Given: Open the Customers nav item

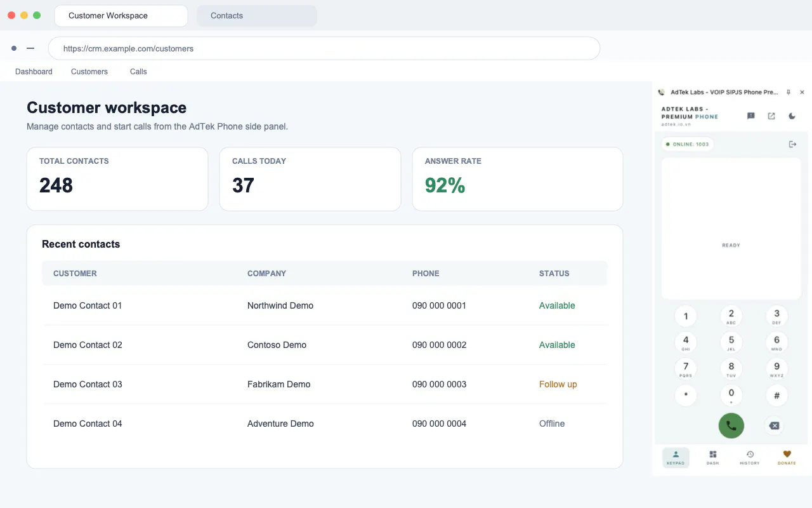Looking at the screenshot, I should coord(89,72).
